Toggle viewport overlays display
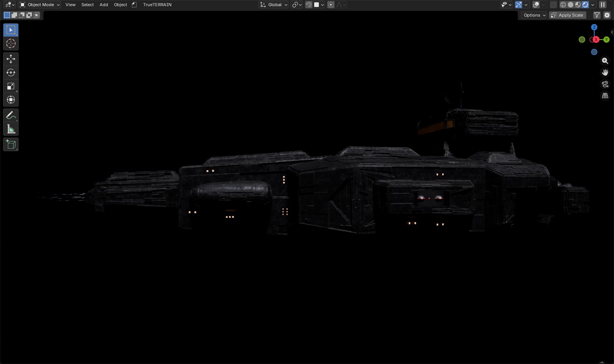The width and height of the screenshot is (614, 364). [x=536, y=5]
